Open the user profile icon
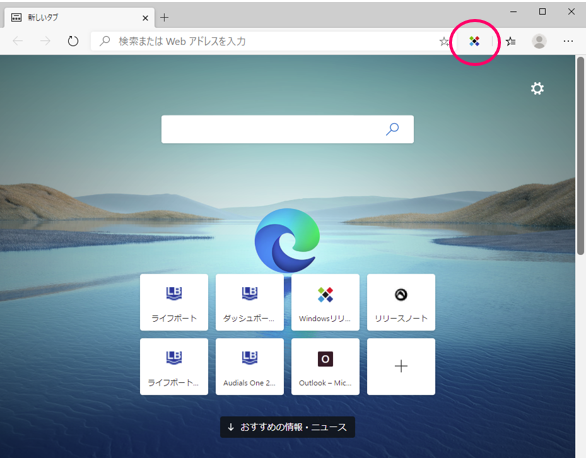This screenshot has height=461, width=588. coord(539,41)
